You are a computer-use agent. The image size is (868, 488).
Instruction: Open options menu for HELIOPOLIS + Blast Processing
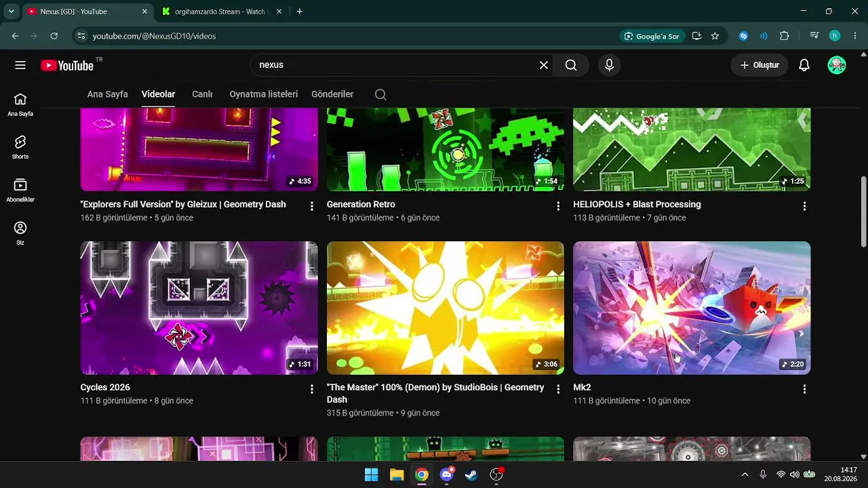[804, 205]
